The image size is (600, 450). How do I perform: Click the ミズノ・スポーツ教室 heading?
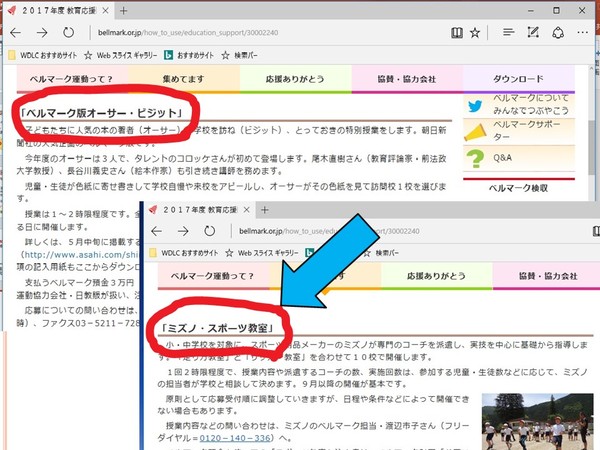tap(218, 329)
